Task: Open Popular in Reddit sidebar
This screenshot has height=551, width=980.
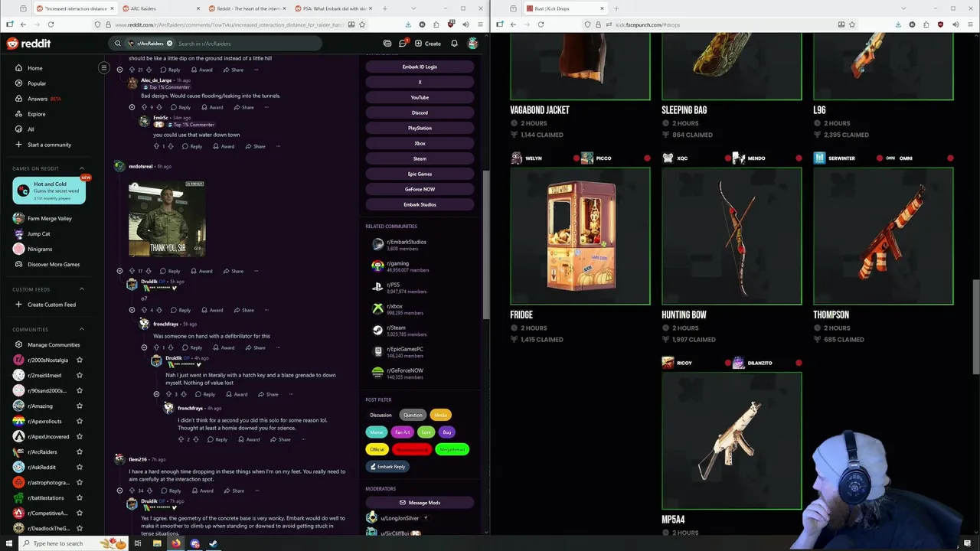Action: click(x=37, y=83)
